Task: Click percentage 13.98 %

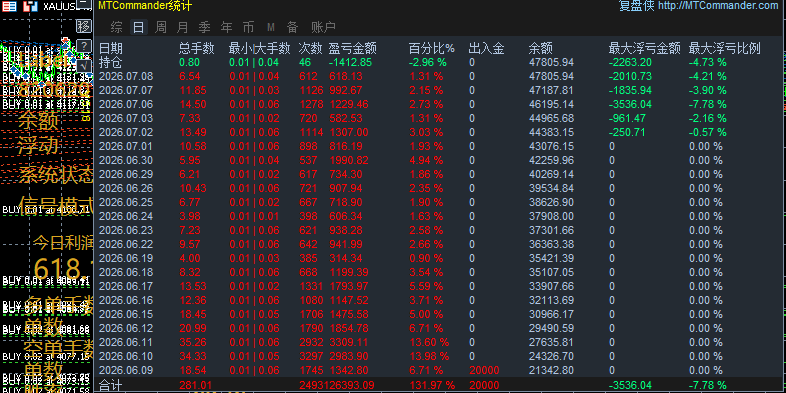Action: pos(430,356)
